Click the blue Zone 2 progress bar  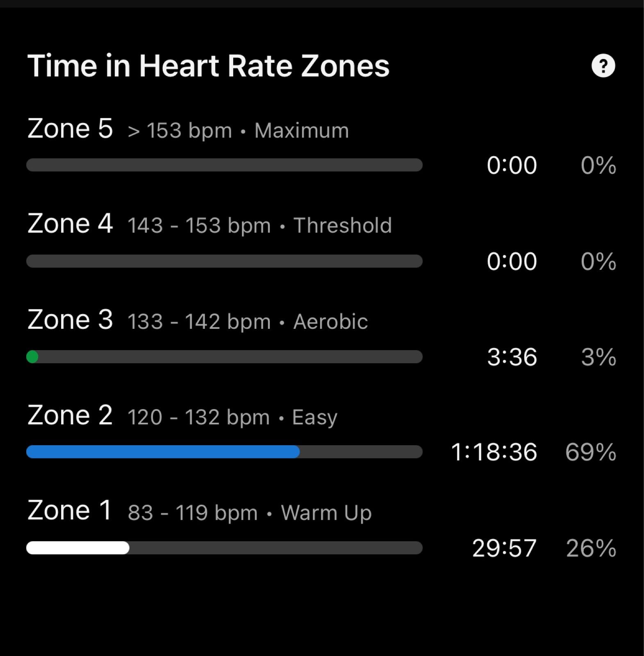point(163,452)
